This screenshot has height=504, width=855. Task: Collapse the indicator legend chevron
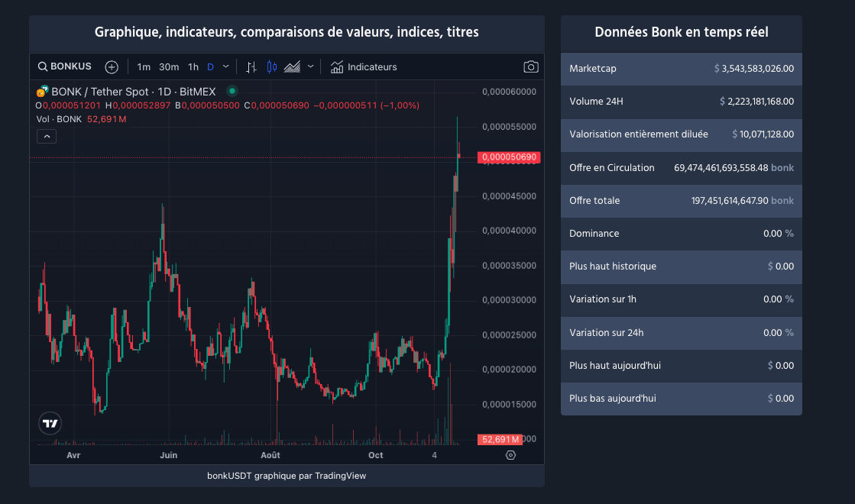pyautogui.click(x=47, y=136)
